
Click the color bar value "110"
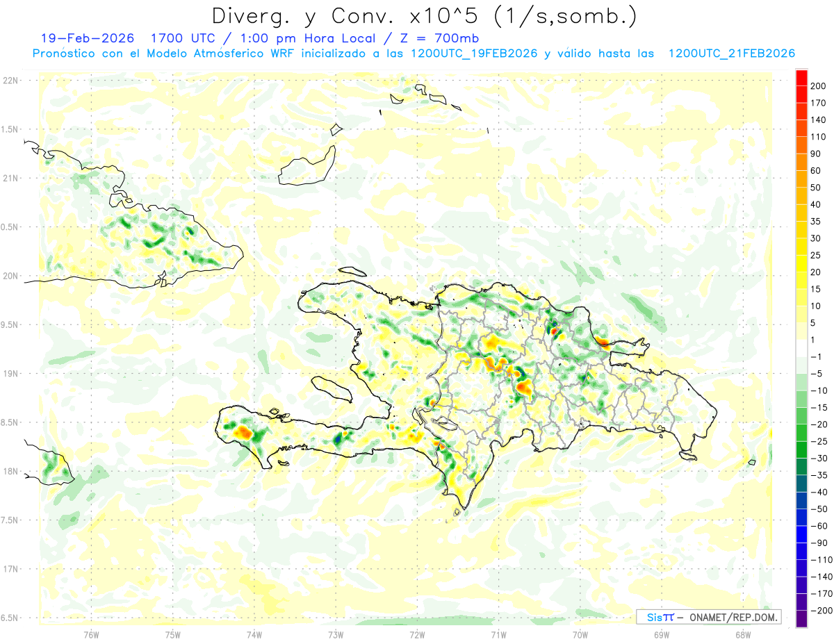[819, 137]
